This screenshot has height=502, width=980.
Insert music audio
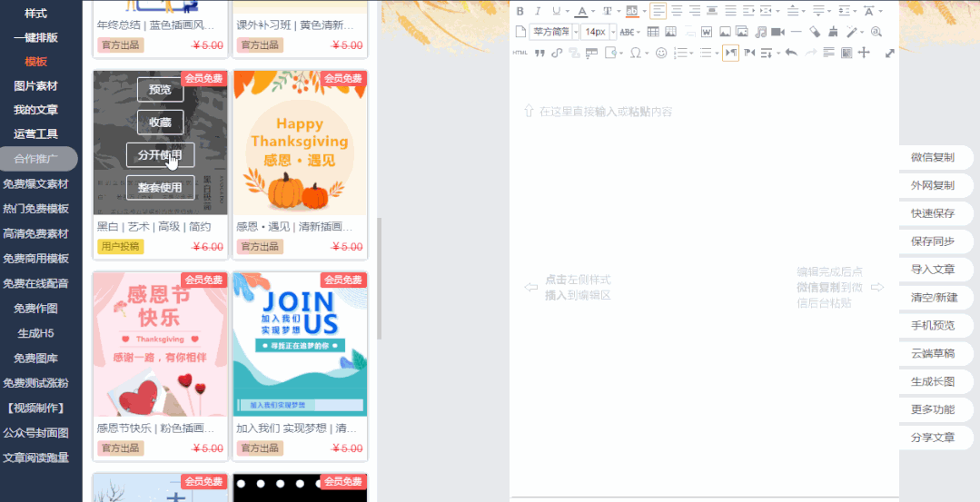[x=760, y=32]
